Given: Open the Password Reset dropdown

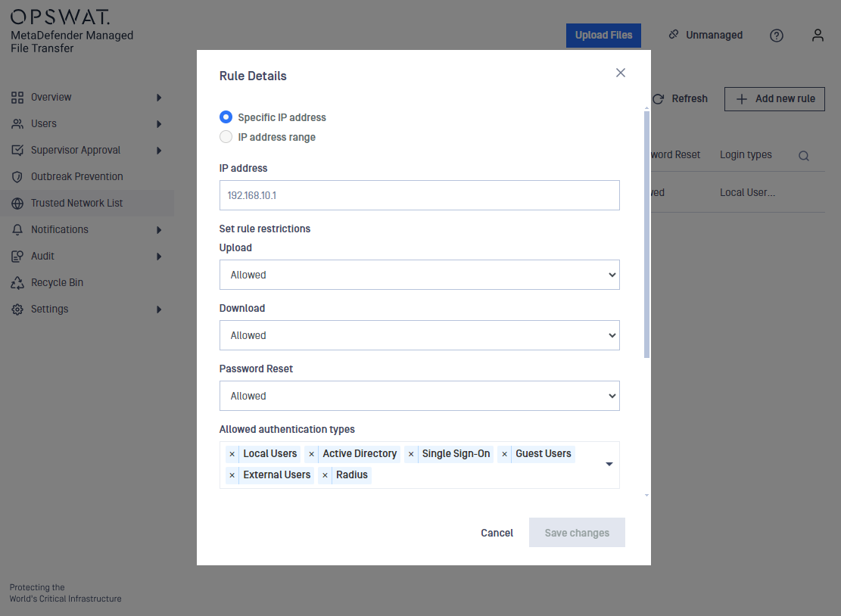Looking at the screenshot, I should tap(419, 396).
